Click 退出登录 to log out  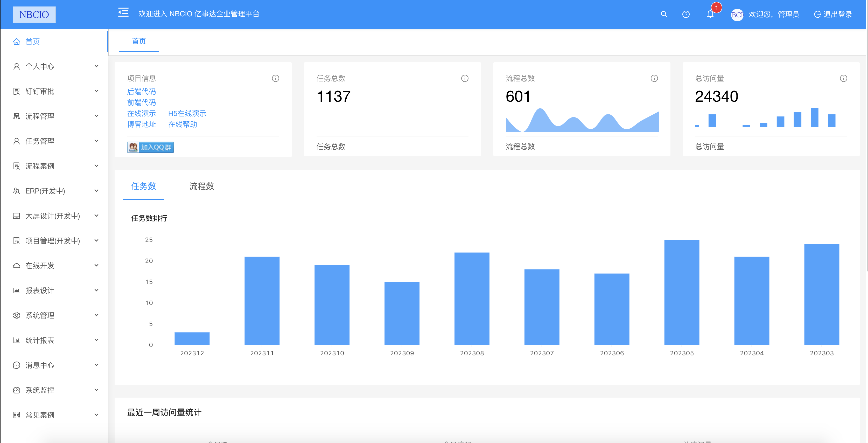(833, 15)
